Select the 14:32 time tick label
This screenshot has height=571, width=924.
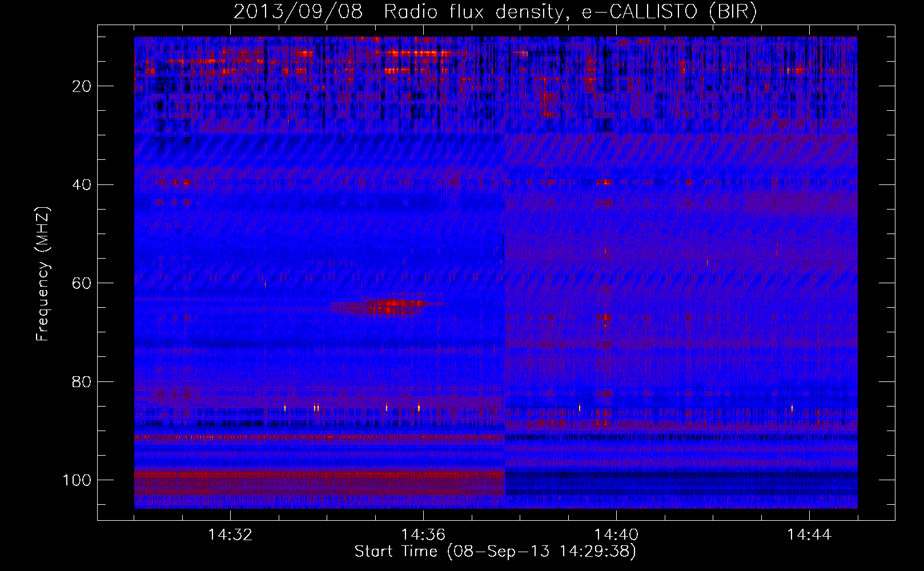[x=230, y=535]
